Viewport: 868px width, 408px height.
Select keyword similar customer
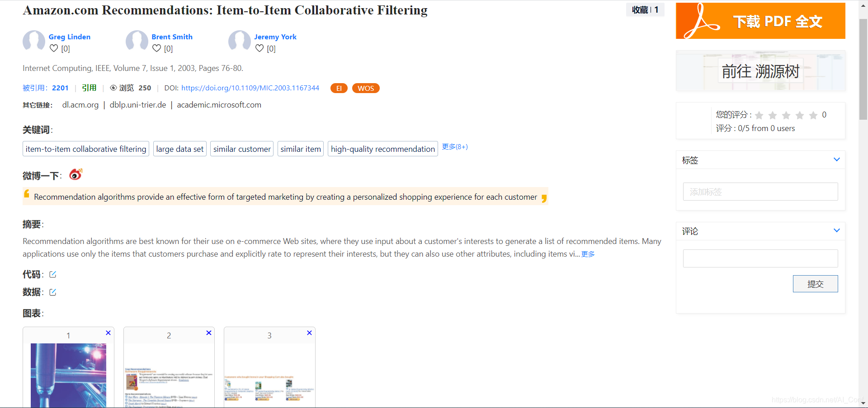click(x=242, y=149)
